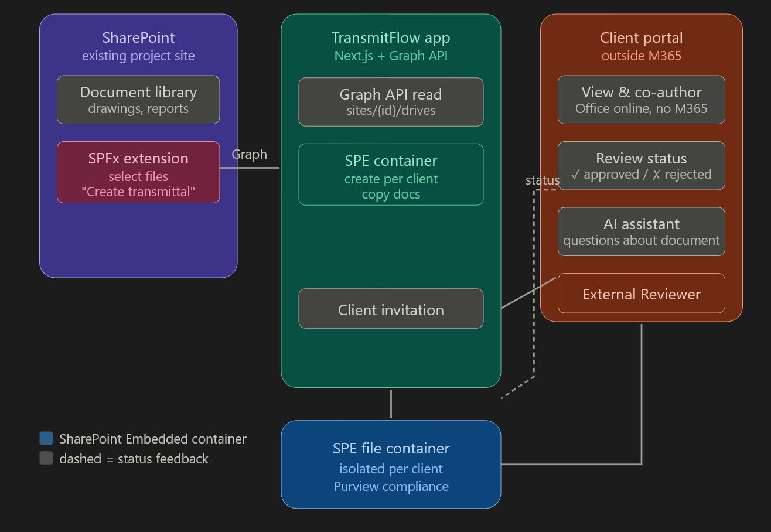Click 'approved / rejected' status text
Image resolution: width=771 pixels, height=532 pixels.
pos(642,174)
